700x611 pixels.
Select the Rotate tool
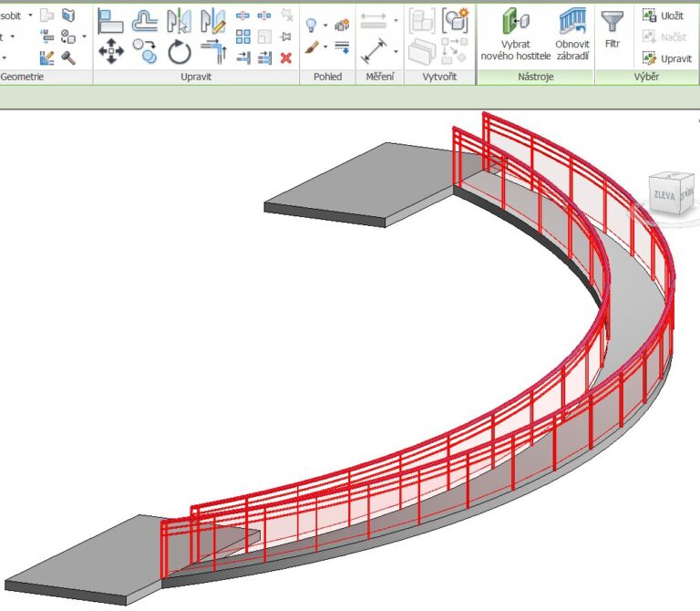click(180, 51)
